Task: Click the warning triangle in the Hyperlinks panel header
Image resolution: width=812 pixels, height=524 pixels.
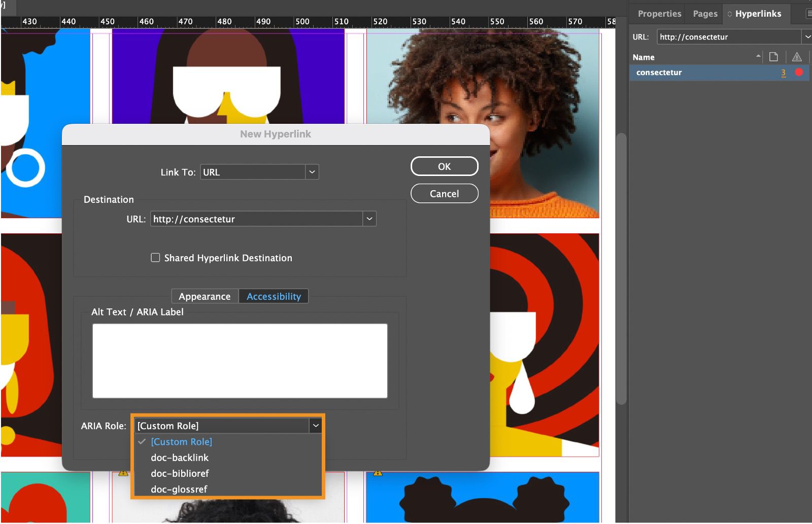Action: tap(796, 57)
